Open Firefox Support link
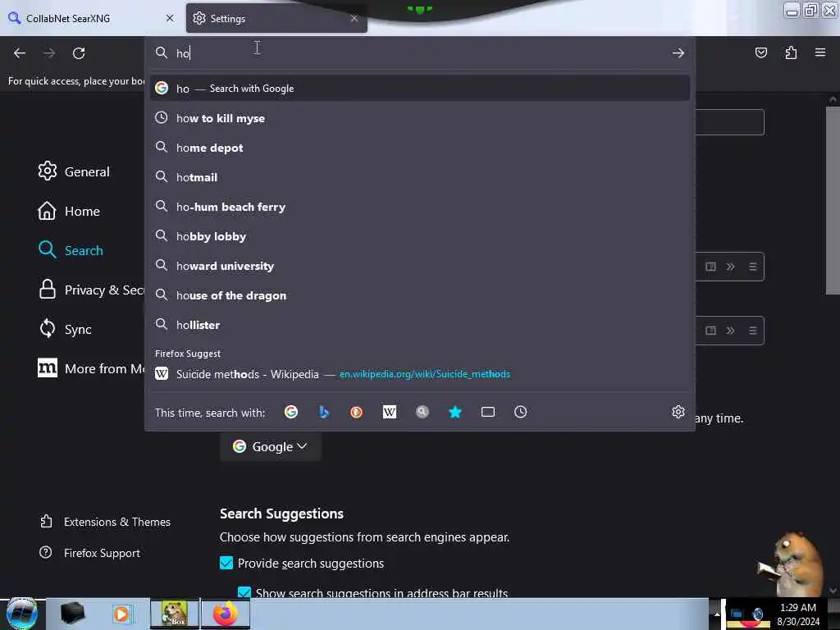The image size is (840, 630). pyautogui.click(x=89, y=553)
